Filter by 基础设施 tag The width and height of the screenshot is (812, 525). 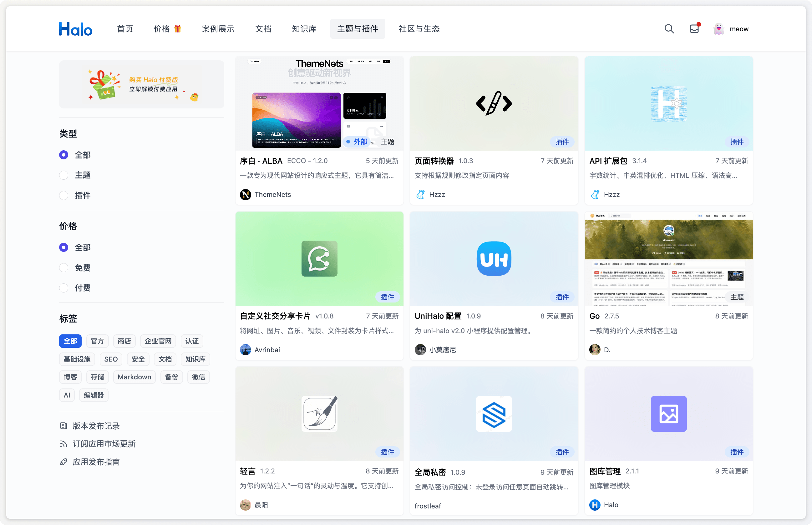click(x=77, y=359)
